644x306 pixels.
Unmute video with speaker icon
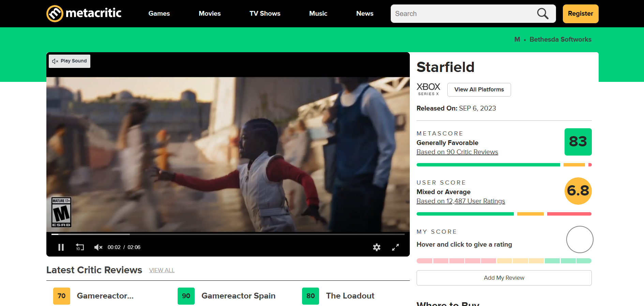coord(98,247)
